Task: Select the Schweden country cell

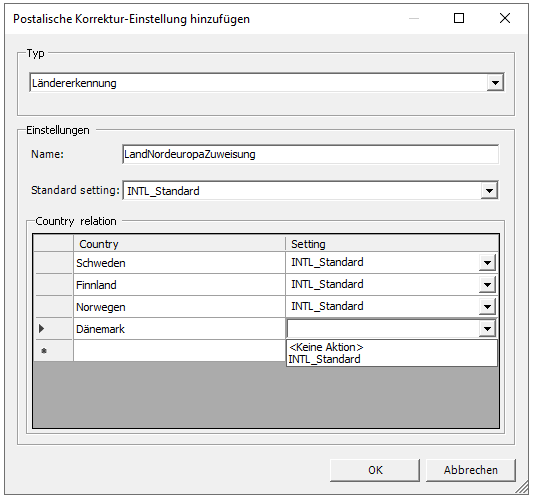Action: tap(179, 263)
